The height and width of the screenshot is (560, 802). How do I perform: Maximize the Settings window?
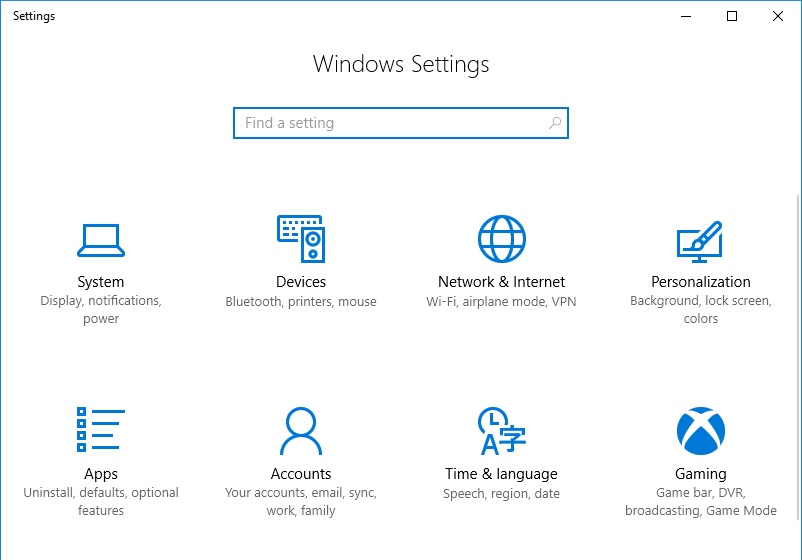point(732,16)
